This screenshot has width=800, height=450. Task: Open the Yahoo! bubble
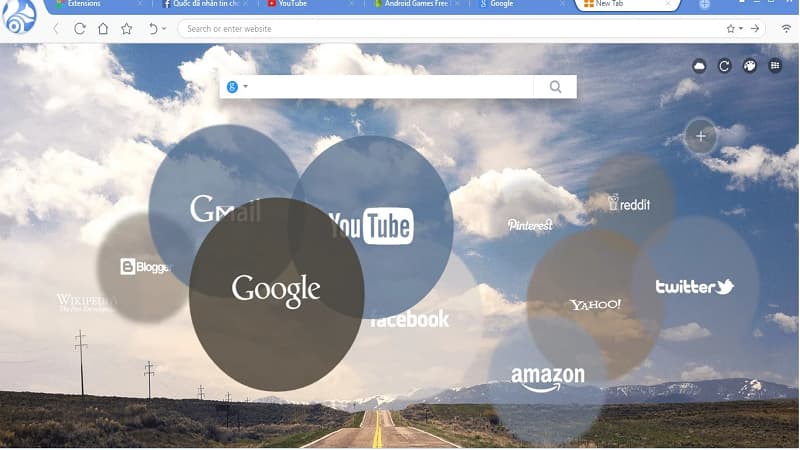(x=595, y=305)
